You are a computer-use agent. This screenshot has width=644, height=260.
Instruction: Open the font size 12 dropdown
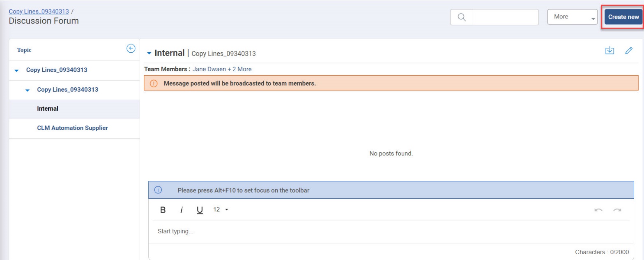[221, 210]
